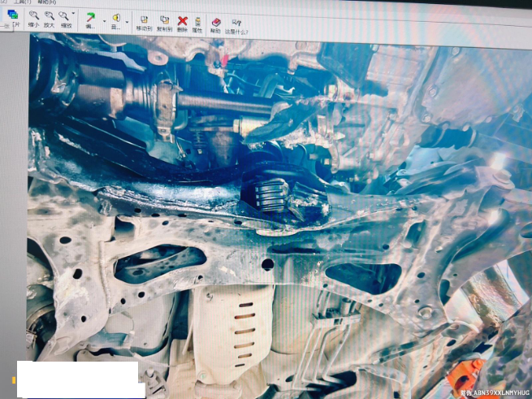Click the 移动到 move-to icon

point(144,20)
